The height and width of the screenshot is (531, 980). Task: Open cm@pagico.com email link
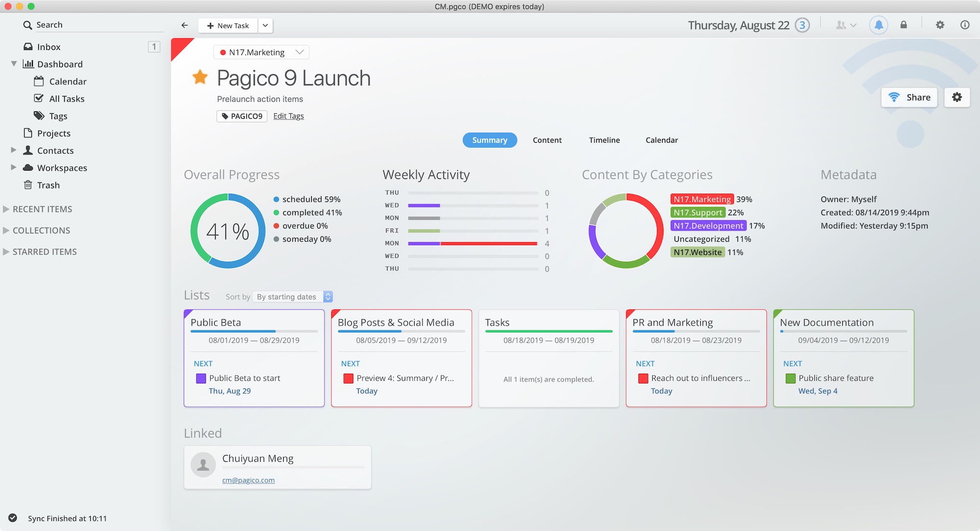pos(248,480)
